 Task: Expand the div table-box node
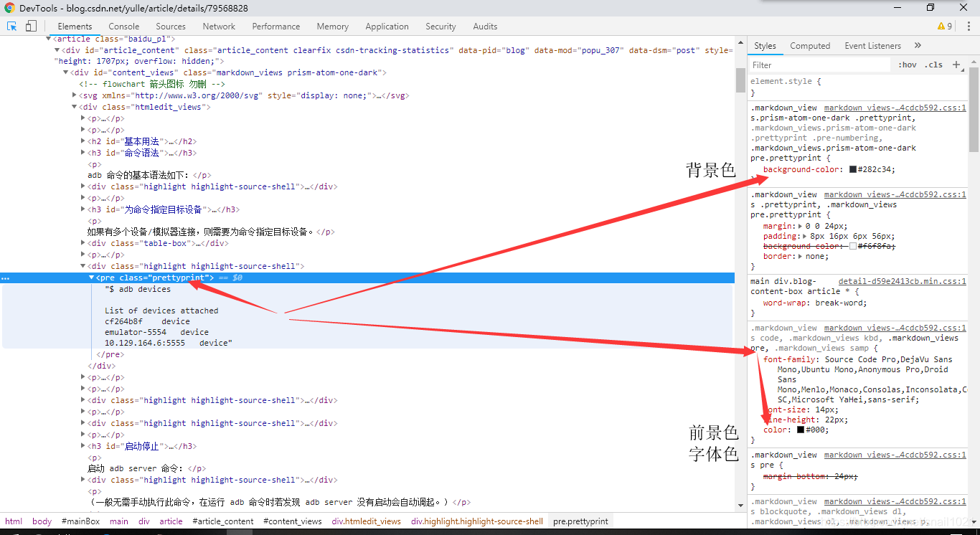[83, 243]
